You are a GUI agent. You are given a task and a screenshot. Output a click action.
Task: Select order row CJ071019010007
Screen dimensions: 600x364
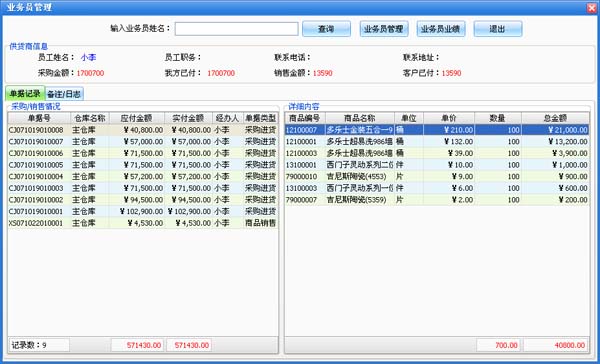(x=143, y=142)
